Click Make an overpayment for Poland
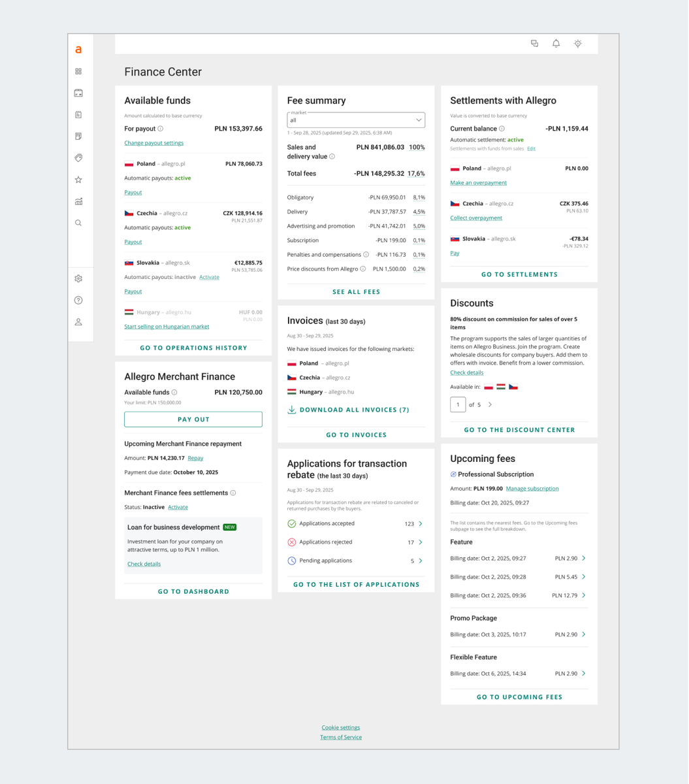 (478, 183)
